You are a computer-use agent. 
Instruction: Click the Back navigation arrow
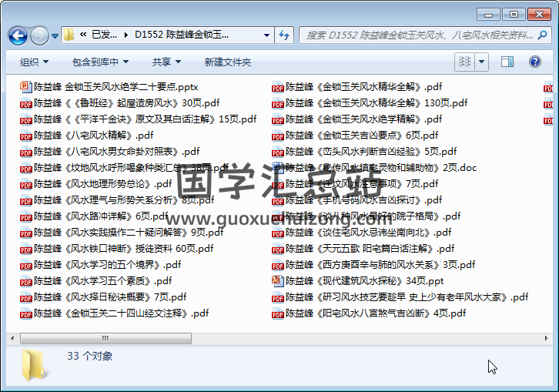(x=18, y=35)
